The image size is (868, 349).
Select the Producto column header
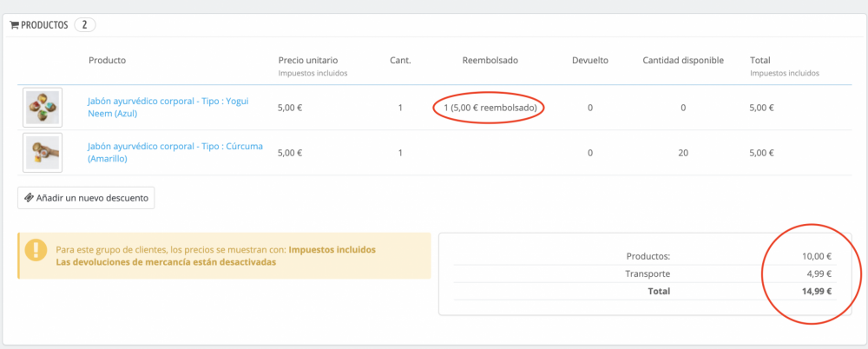tap(107, 61)
